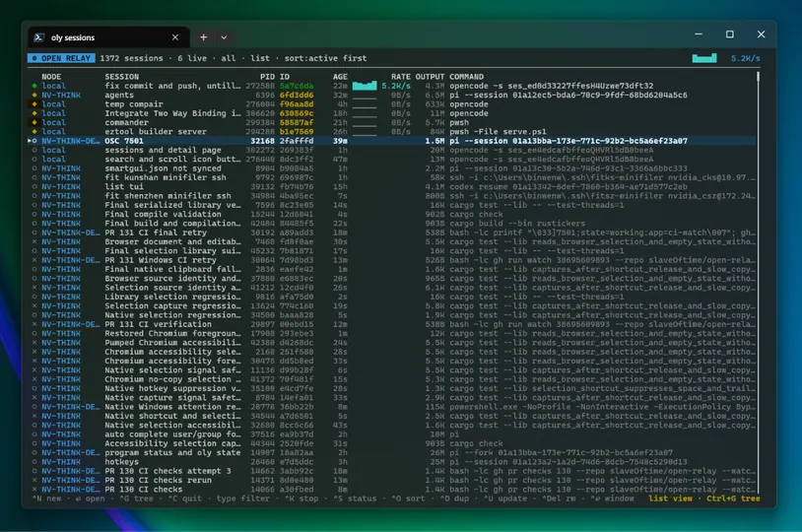
Task: Click the x marker on PR 131 Windows CI retry row
Action: 34,260
